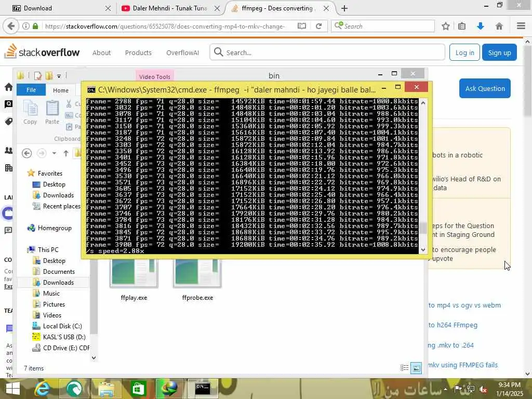The image size is (532, 399).
Task: Open a new browser tab
Action: click(x=344, y=8)
